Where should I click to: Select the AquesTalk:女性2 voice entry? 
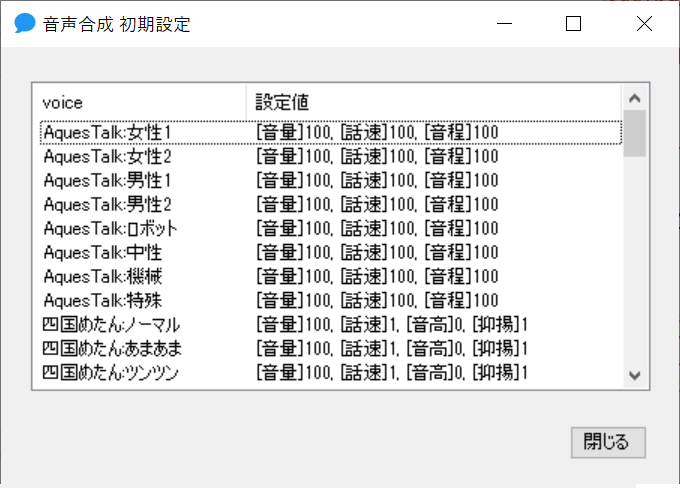click(108, 156)
